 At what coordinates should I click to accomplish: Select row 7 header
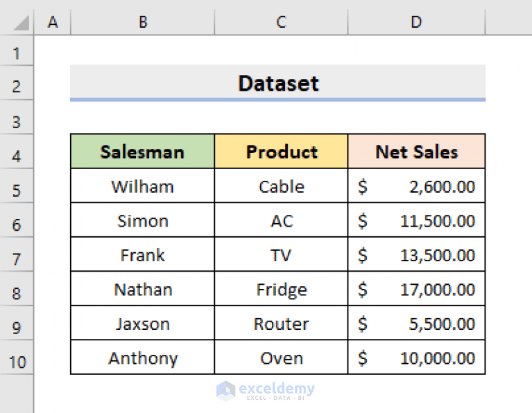(17, 254)
